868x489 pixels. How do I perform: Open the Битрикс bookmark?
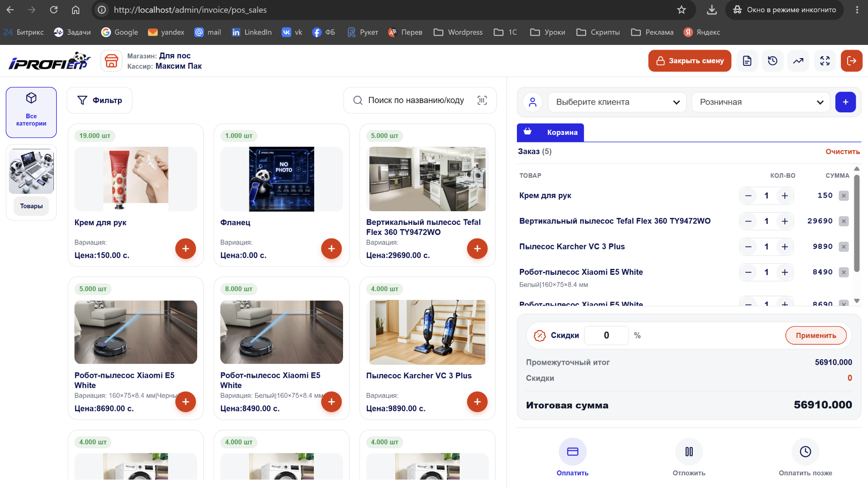(24, 32)
